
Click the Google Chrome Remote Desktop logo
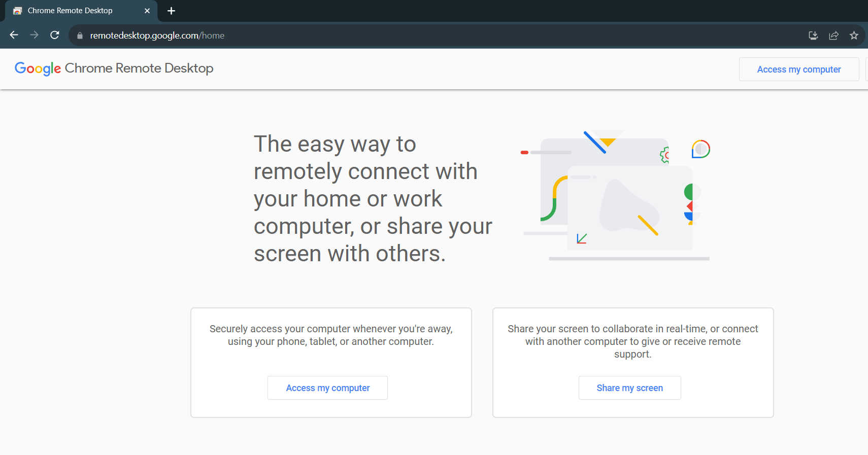click(x=114, y=68)
